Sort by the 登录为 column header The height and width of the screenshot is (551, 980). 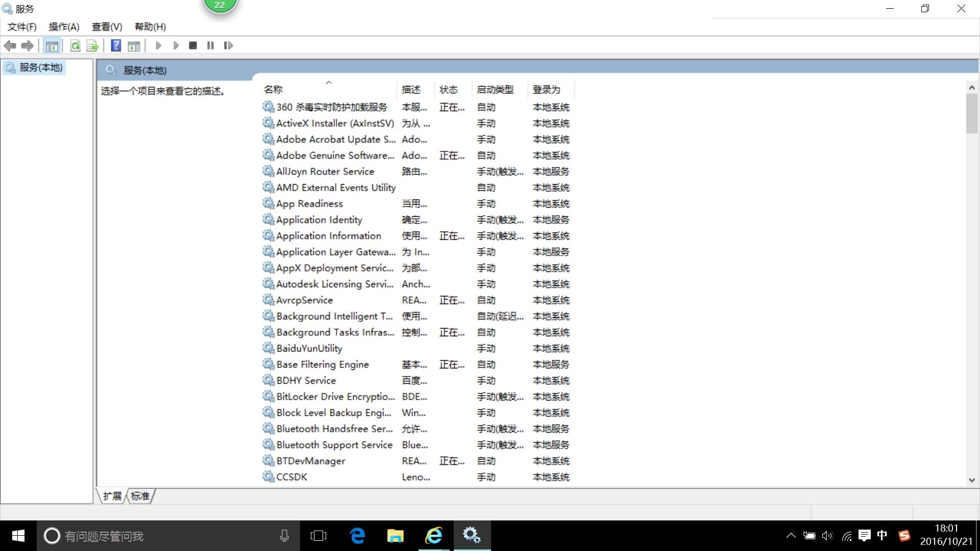551,89
